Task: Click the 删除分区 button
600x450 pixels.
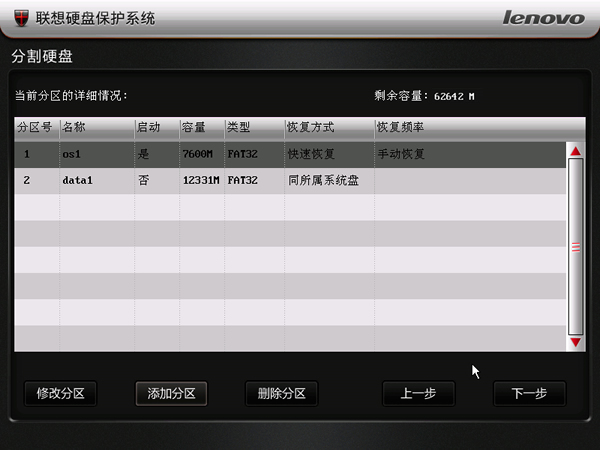Action: [281, 393]
